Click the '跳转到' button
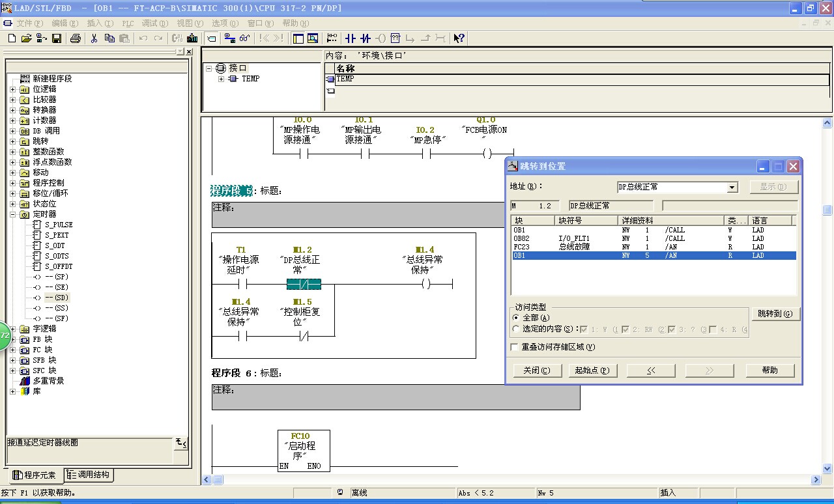Viewport: 834px width, 504px height. tap(775, 314)
